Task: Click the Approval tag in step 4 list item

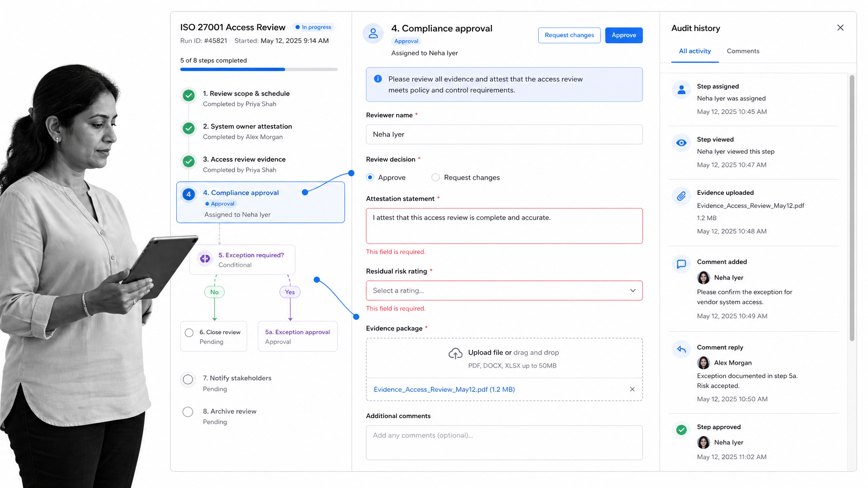Action: [x=220, y=204]
